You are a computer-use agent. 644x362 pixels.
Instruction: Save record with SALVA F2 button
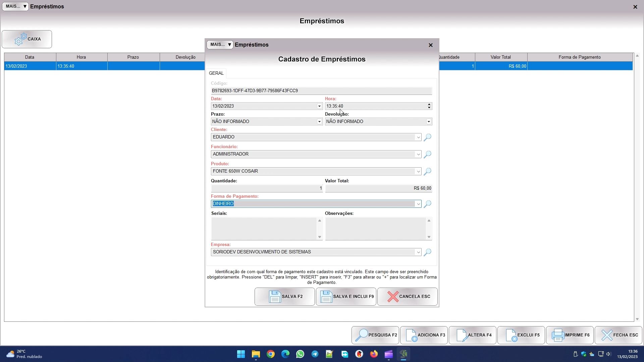pyautogui.click(x=284, y=297)
